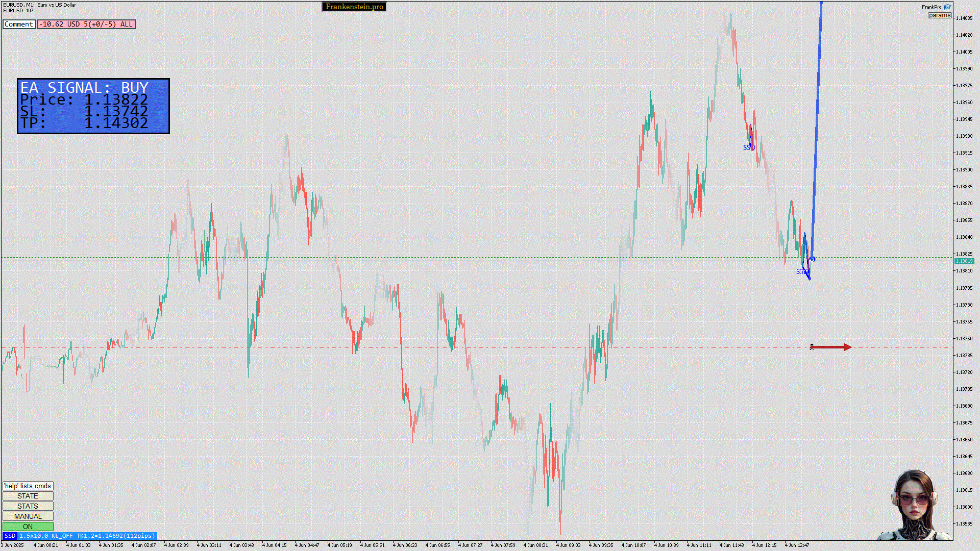The image size is (980, 551).
Task: Click the thick blue take-profit projection line
Action: click(817, 128)
